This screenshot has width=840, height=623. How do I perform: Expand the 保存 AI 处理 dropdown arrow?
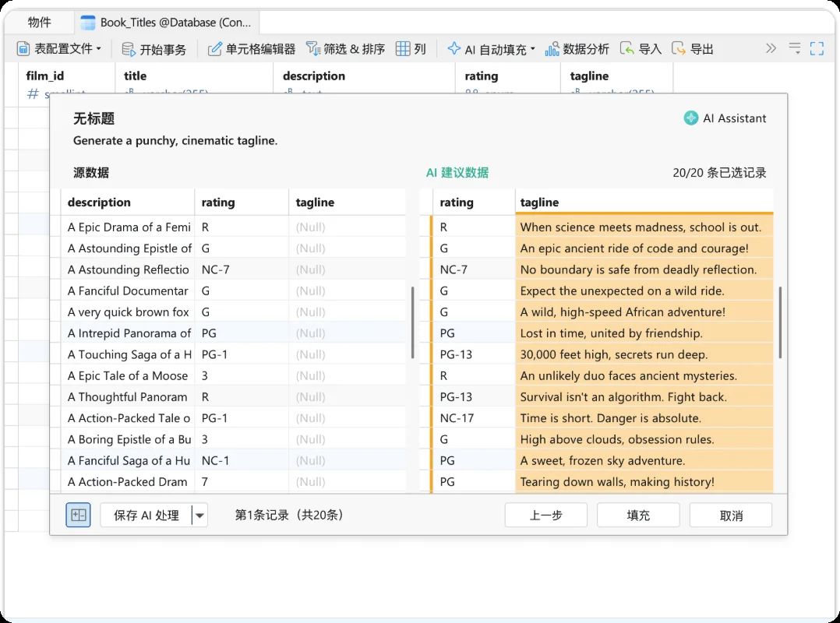(x=199, y=516)
